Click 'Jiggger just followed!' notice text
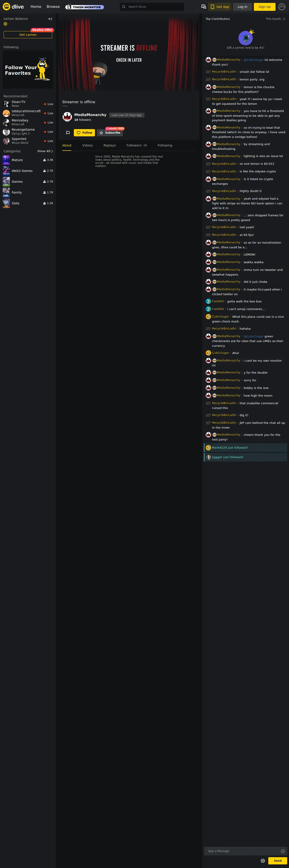The height and width of the screenshot is (868, 289). pos(227,457)
